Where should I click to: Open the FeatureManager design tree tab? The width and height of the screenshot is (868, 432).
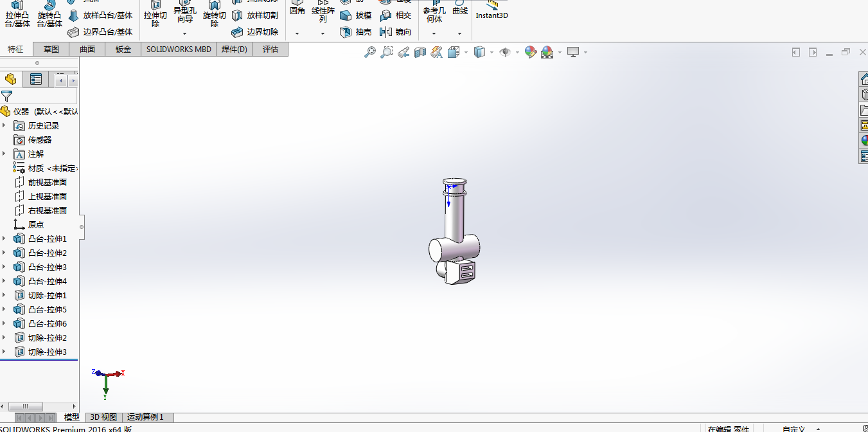(x=11, y=79)
